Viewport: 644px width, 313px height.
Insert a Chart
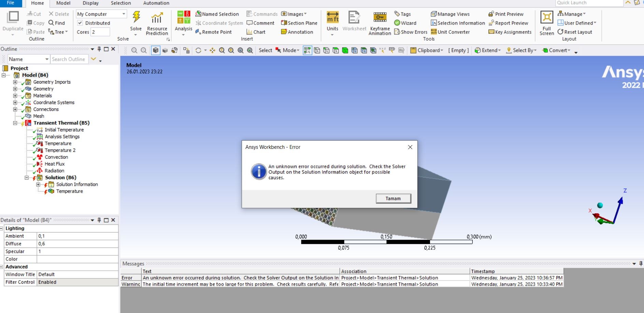[x=256, y=32]
